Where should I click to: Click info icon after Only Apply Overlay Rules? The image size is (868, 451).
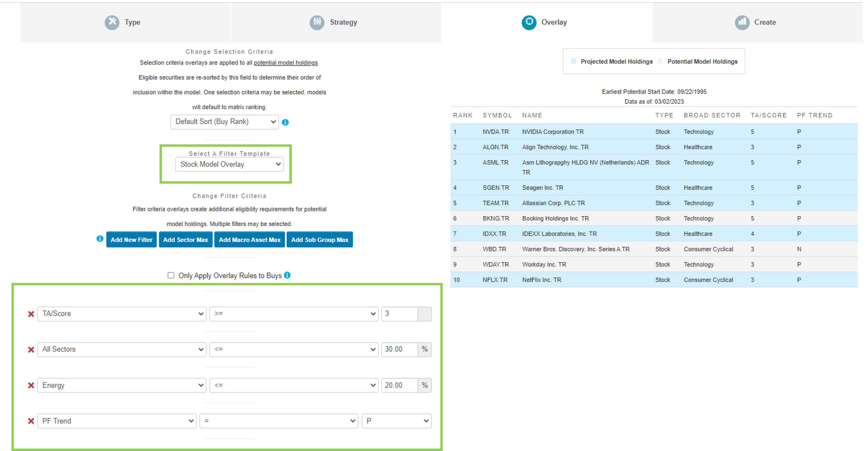[287, 275]
